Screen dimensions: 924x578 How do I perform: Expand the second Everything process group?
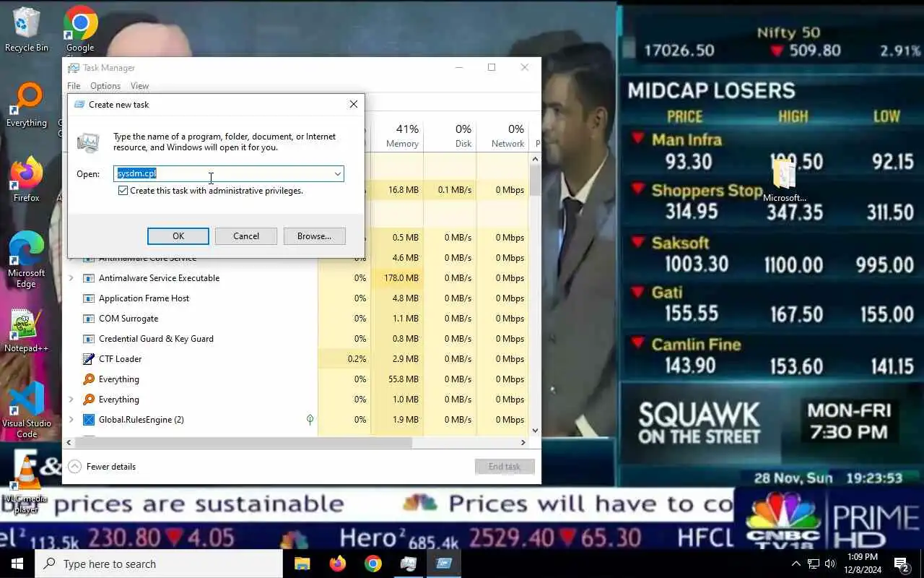[71, 400]
